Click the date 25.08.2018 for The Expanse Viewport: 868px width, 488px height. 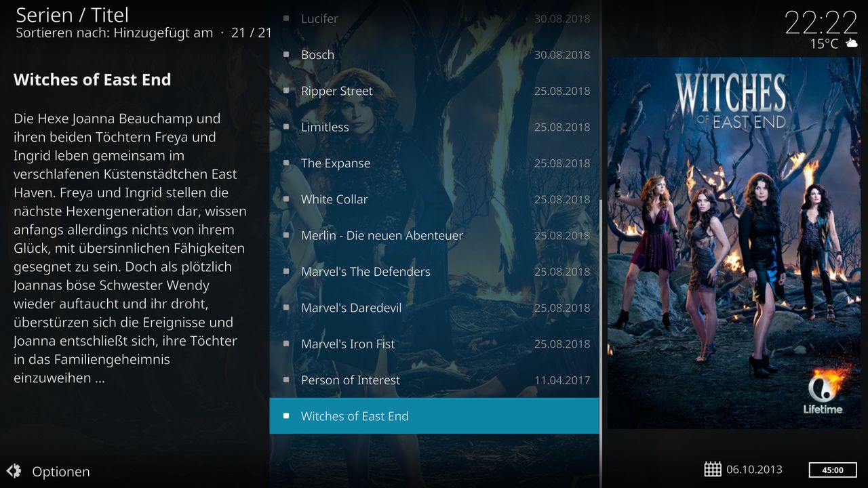click(562, 163)
